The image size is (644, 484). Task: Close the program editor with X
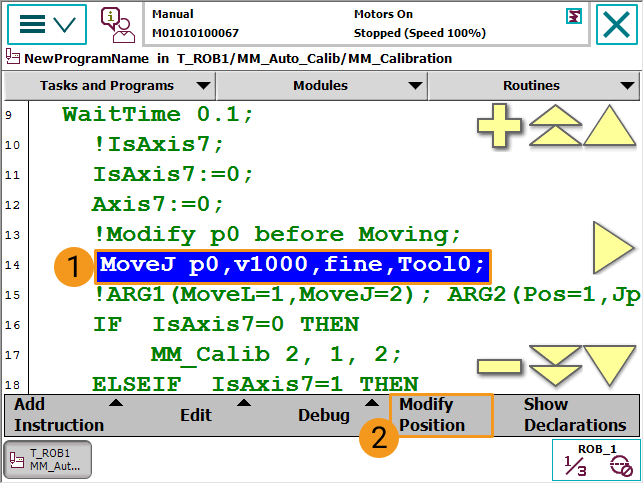click(616, 25)
